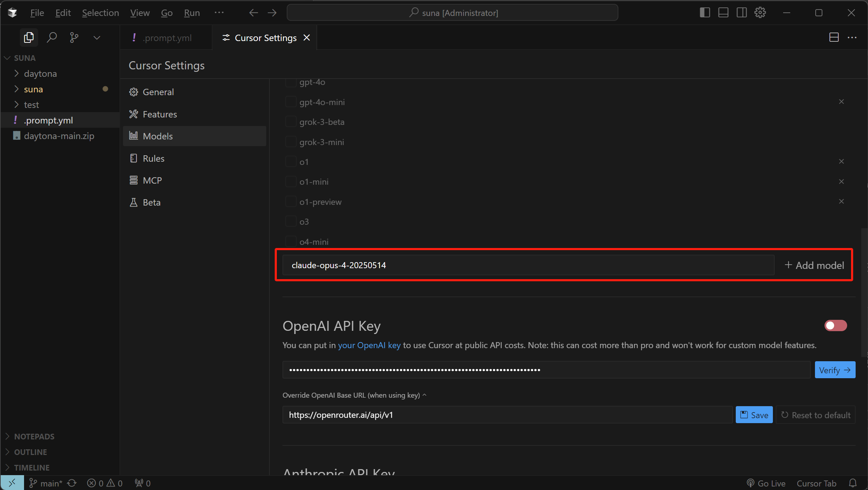Image resolution: width=868 pixels, height=490 pixels.
Task: Remove the o1-preview model
Action: pyautogui.click(x=841, y=201)
